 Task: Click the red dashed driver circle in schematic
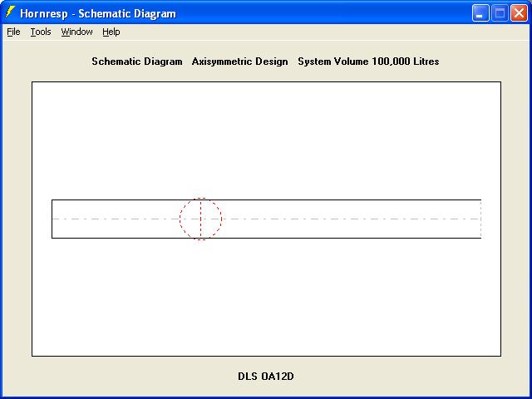201,219
